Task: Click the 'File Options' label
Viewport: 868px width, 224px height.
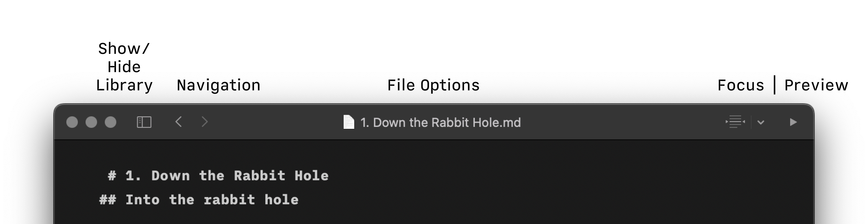Action: 433,85
